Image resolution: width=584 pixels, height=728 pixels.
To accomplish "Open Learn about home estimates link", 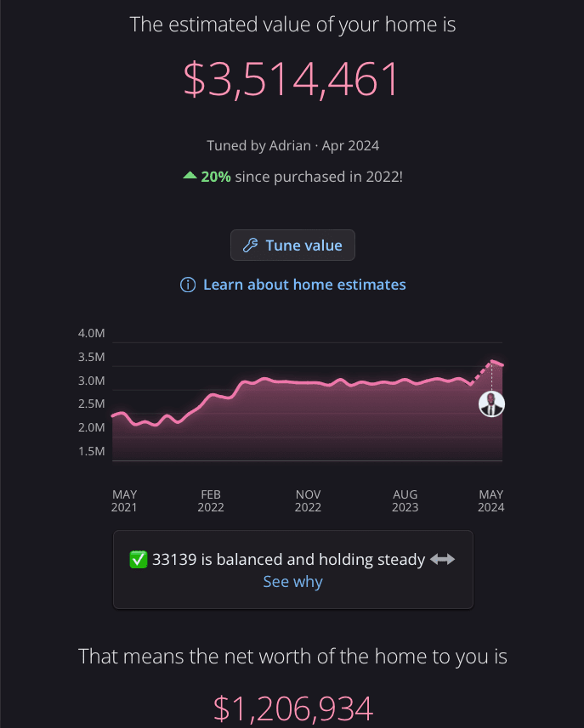I will 304,285.
